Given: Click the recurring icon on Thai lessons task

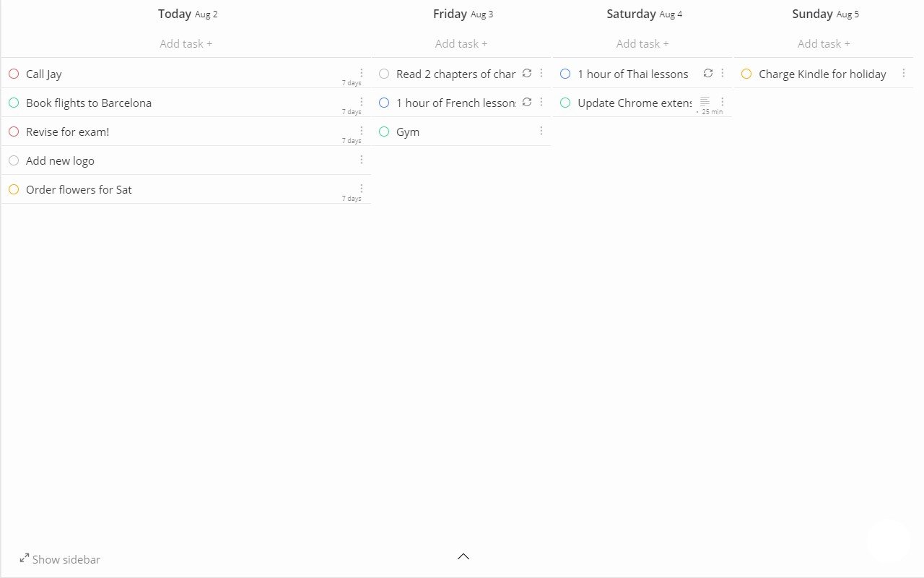Looking at the screenshot, I should pos(708,73).
